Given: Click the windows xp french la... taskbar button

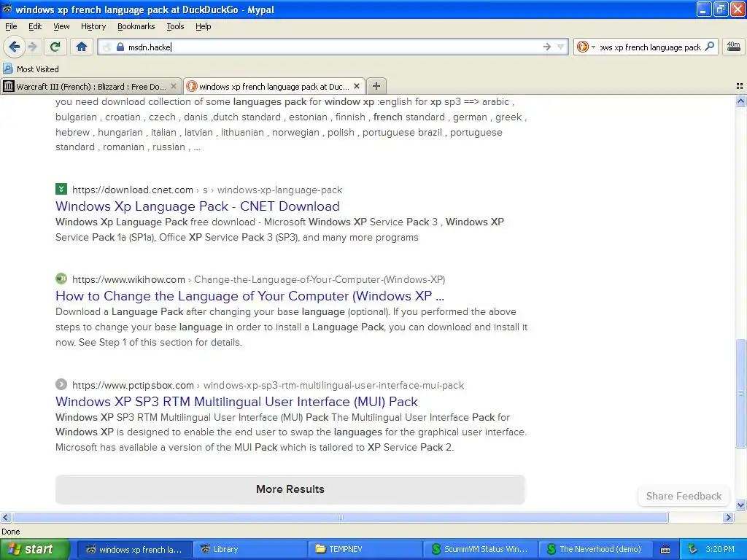Looking at the screenshot, I should 134,549.
